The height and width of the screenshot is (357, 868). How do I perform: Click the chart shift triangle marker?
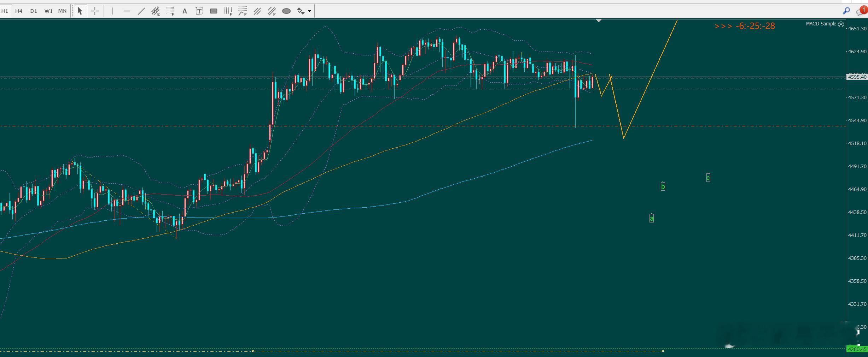599,21
